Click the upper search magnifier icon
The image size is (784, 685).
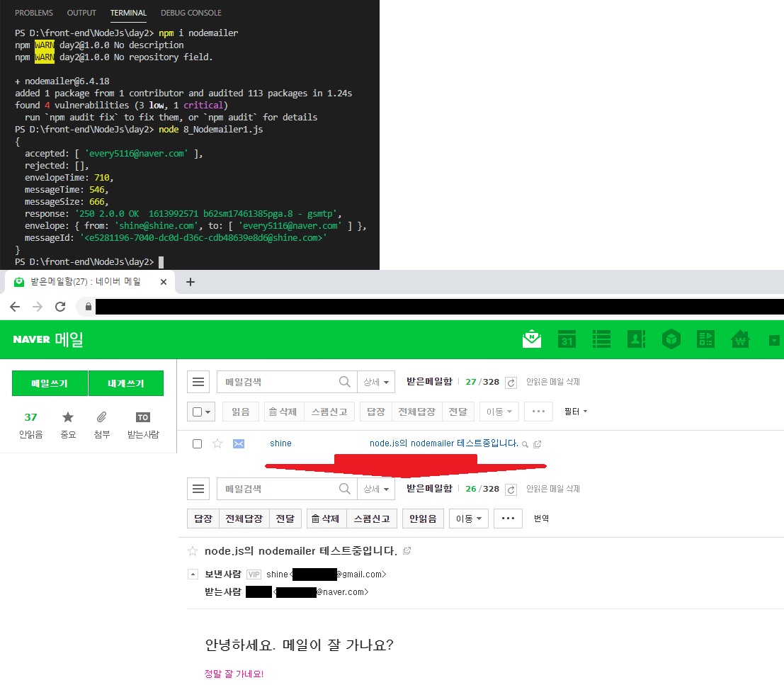[x=344, y=382]
